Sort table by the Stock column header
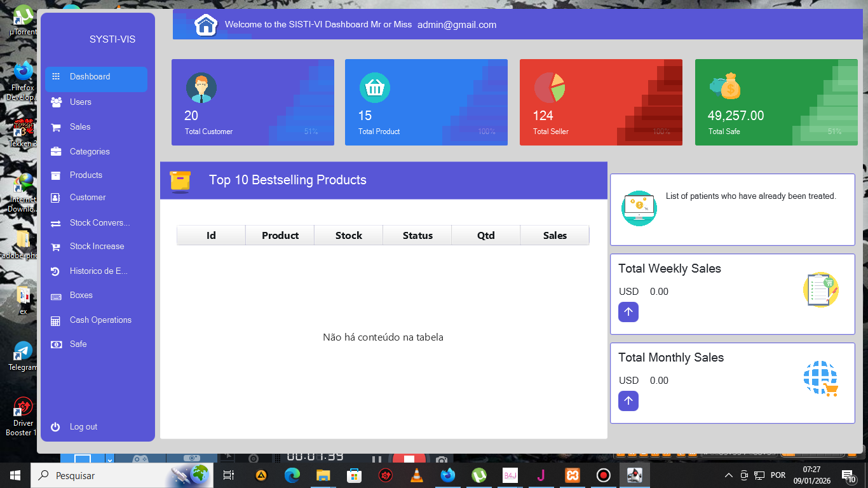Image resolution: width=868 pixels, height=488 pixels. (x=349, y=235)
